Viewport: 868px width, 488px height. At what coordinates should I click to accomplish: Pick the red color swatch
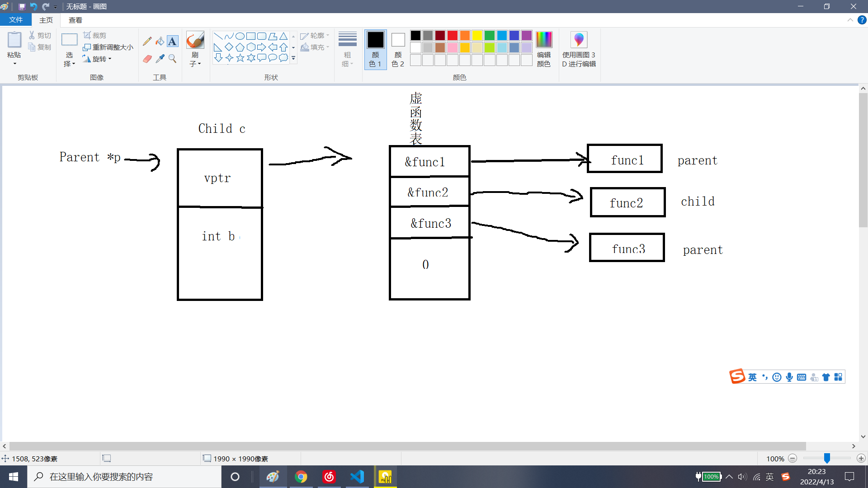[x=453, y=35]
